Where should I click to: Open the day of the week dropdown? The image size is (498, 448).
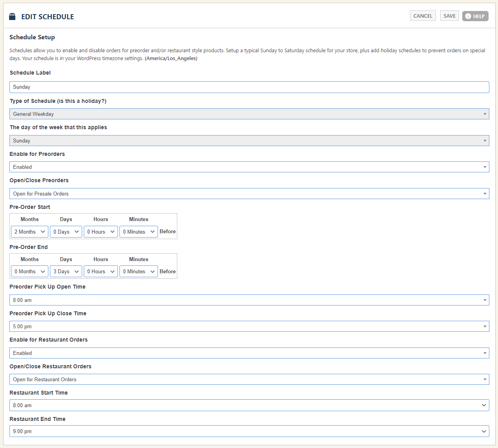[x=249, y=141]
